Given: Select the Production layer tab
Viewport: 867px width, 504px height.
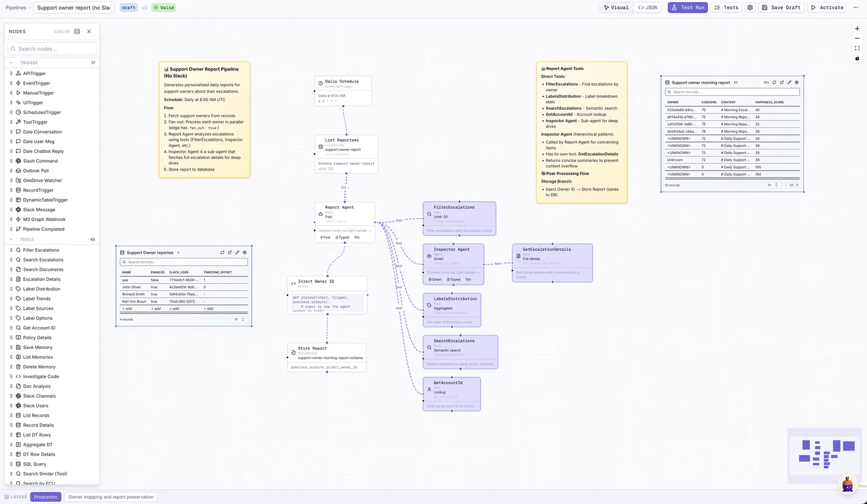Looking at the screenshot, I should click(46, 497).
